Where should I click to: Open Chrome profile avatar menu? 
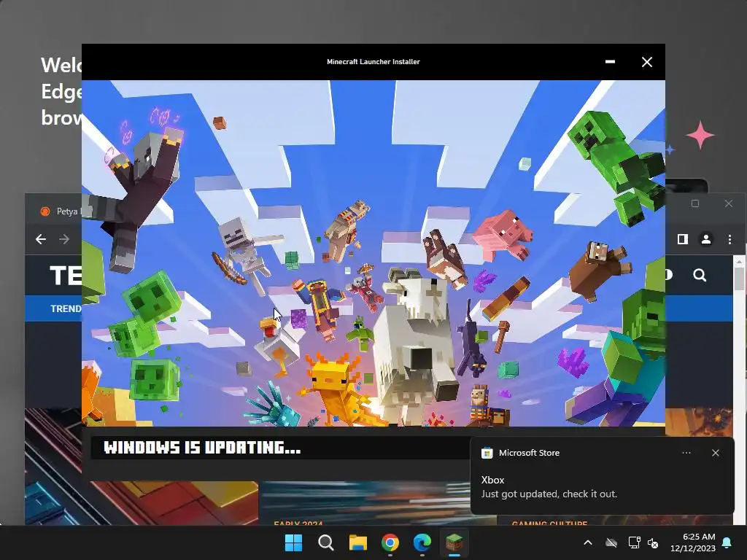(706, 239)
